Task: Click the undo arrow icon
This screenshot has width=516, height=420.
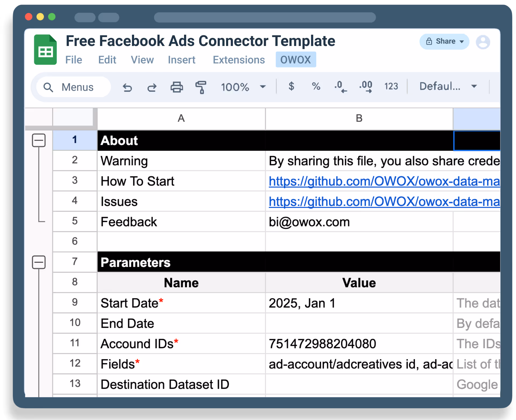Action: 127,87
